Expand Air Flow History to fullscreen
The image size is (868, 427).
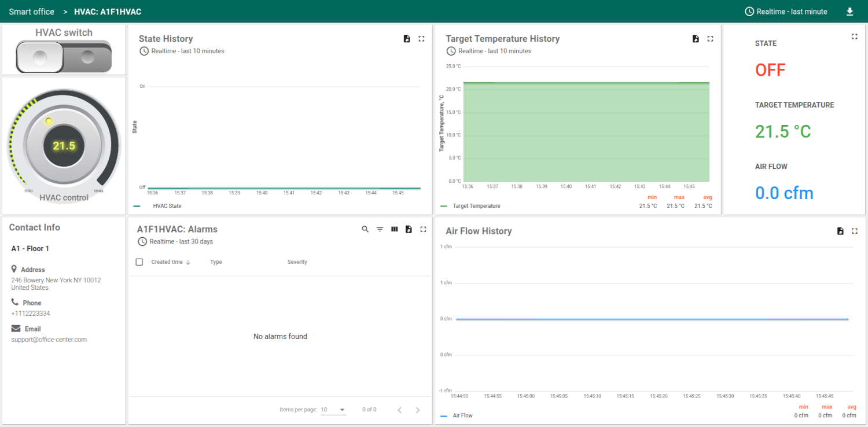click(x=855, y=231)
